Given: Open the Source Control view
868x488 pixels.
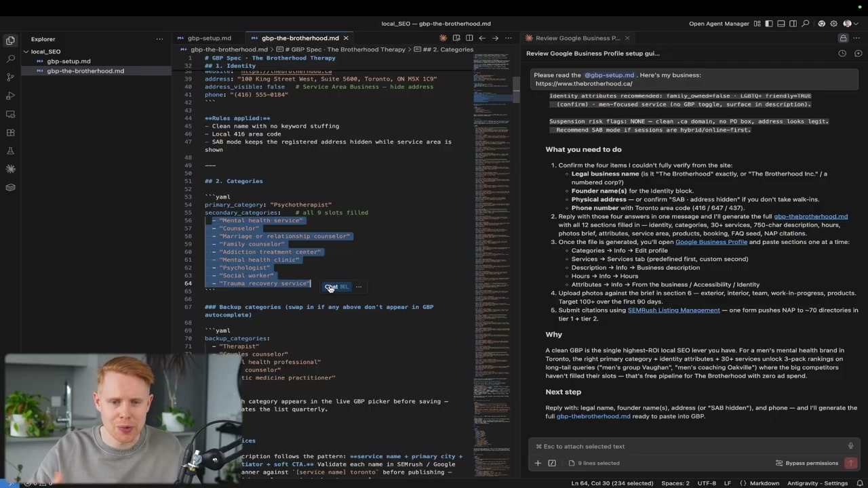Looking at the screenshot, I should (x=10, y=77).
